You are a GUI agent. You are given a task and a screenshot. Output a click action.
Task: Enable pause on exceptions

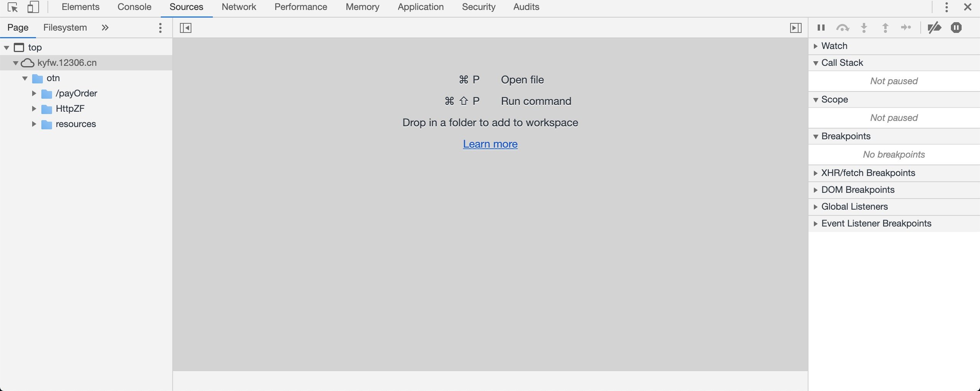click(956, 28)
